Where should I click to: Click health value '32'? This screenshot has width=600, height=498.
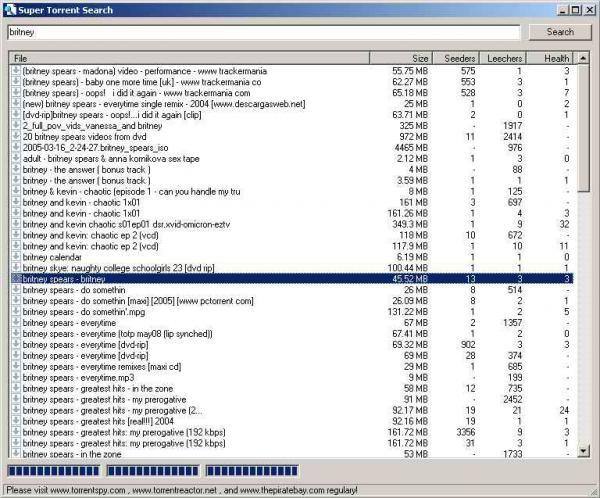point(564,224)
